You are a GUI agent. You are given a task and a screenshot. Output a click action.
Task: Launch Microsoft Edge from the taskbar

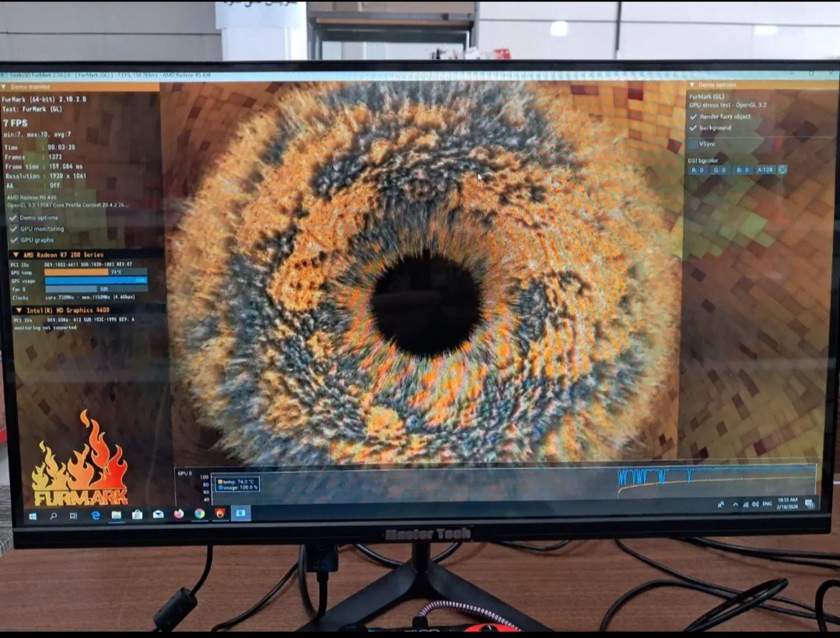tap(96, 515)
